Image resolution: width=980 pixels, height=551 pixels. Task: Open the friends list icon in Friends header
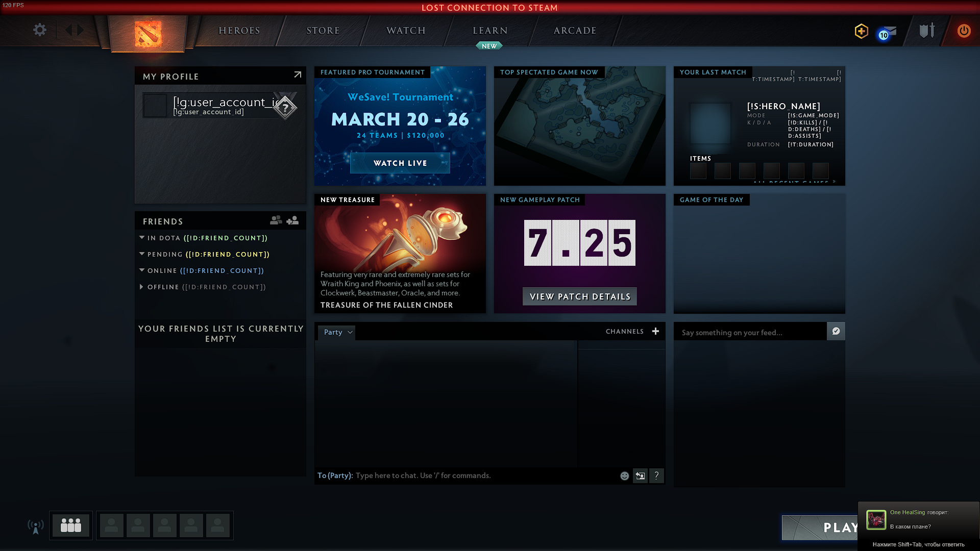point(276,220)
